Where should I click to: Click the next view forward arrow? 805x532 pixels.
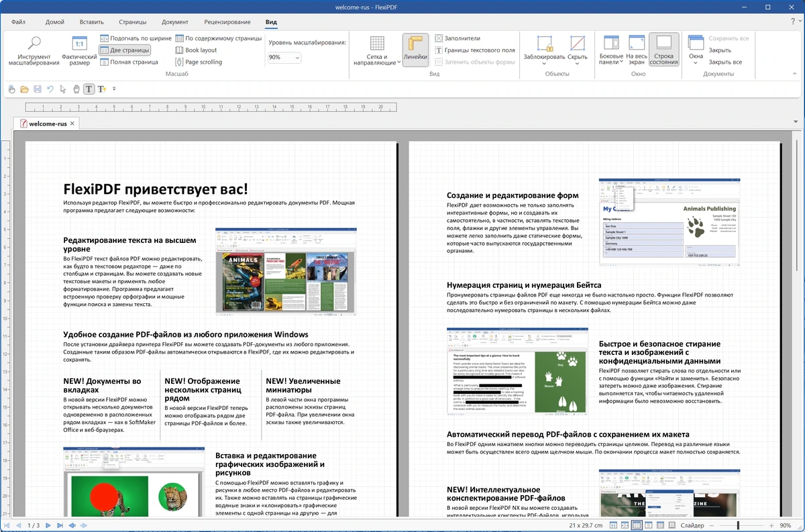[x=83, y=525]
